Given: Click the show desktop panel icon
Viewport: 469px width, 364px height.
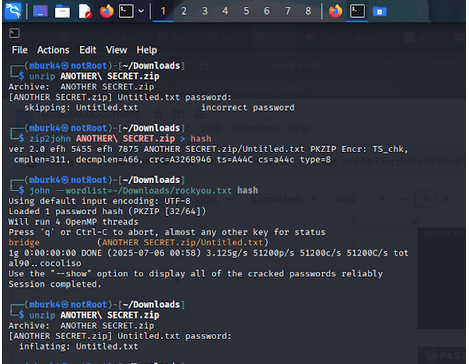Looking at the screenshot, I should (x=40, y=11).
